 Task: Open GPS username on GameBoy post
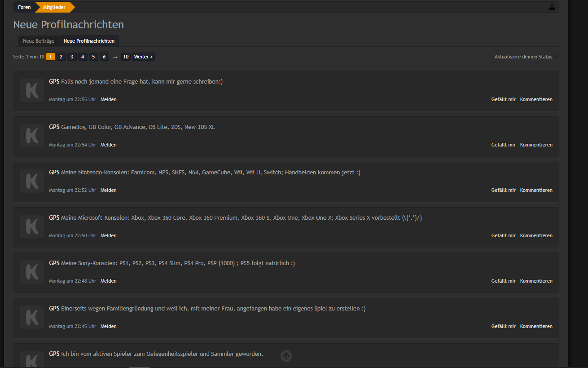[54, 127]
